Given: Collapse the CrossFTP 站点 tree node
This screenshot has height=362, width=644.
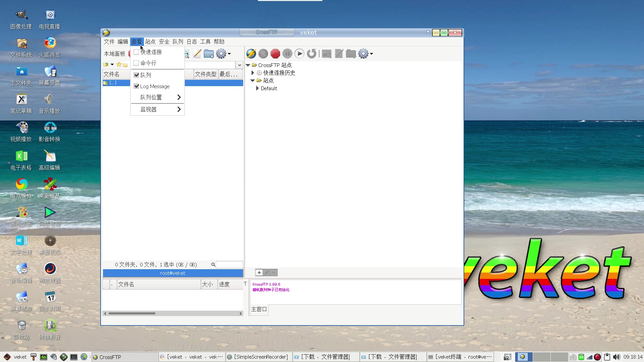Looking at the screenshot, I should click(x=248, y=65).
